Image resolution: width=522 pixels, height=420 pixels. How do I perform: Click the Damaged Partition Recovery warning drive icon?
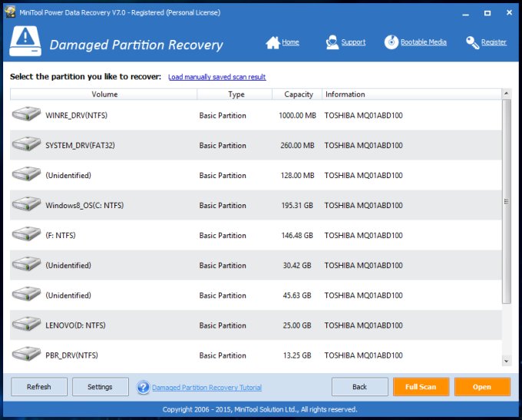click(25, 41)
